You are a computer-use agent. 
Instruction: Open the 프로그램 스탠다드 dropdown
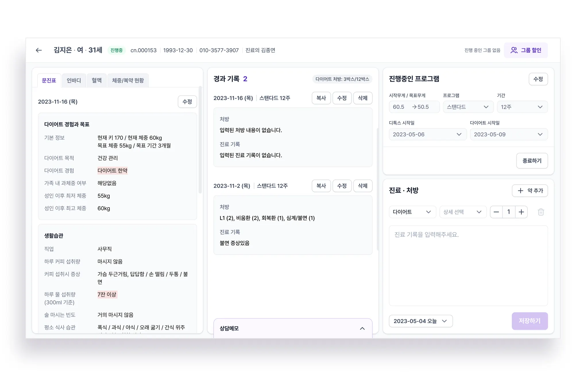coord(468,107)
